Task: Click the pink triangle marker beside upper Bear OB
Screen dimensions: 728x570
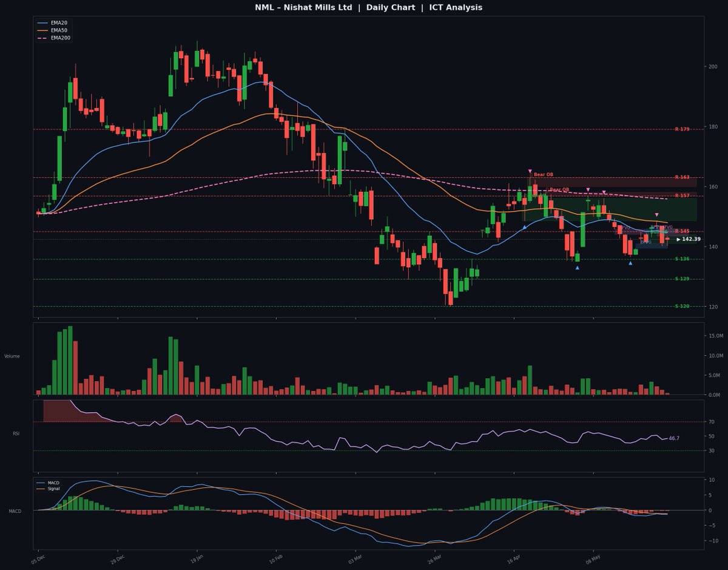Action: (x=530, y=171)
